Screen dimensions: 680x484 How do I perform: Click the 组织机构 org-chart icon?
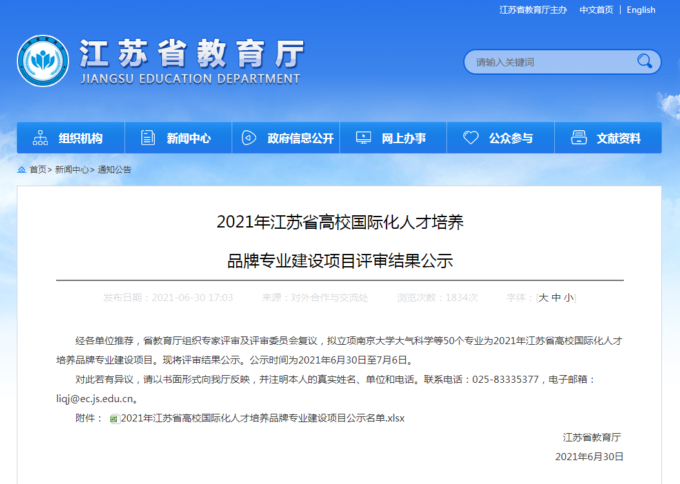[x=41, y=138]
